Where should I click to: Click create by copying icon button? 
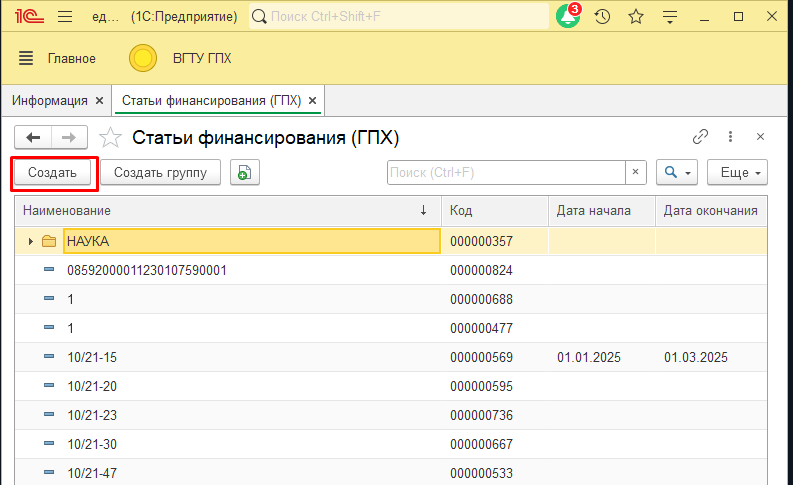coord(244,173)
